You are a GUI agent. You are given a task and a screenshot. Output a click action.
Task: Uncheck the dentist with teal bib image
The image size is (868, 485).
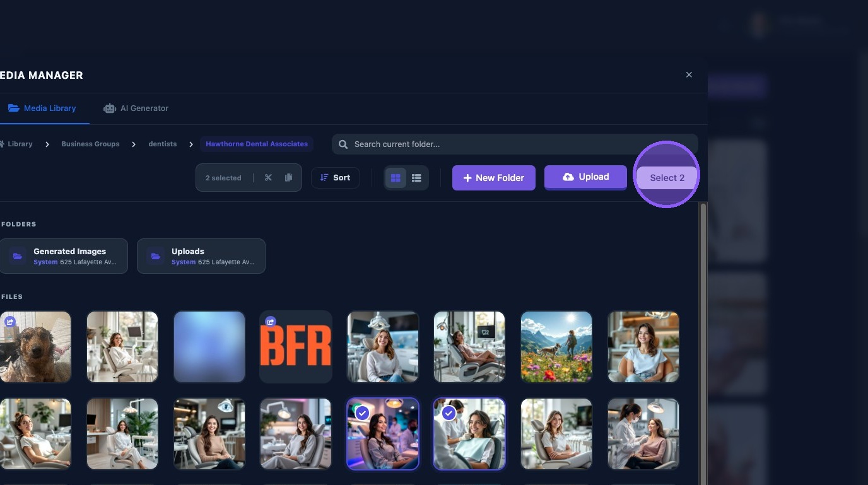(x=469, y=434)
